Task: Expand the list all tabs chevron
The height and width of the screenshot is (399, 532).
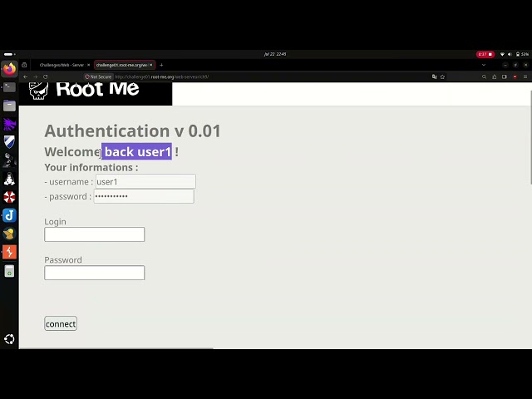Action: click(484, 65)
